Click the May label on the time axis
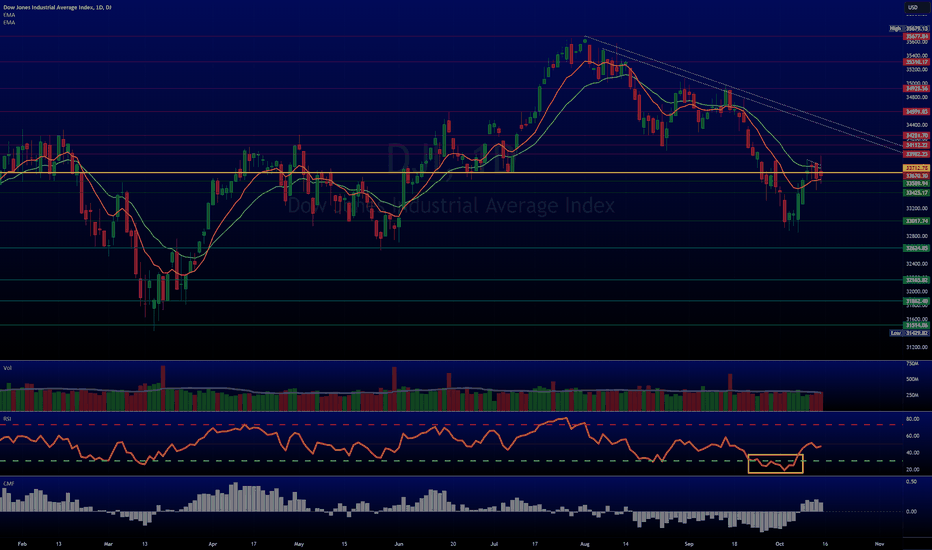Screen dimensions: 932x550 pos(299,544)
